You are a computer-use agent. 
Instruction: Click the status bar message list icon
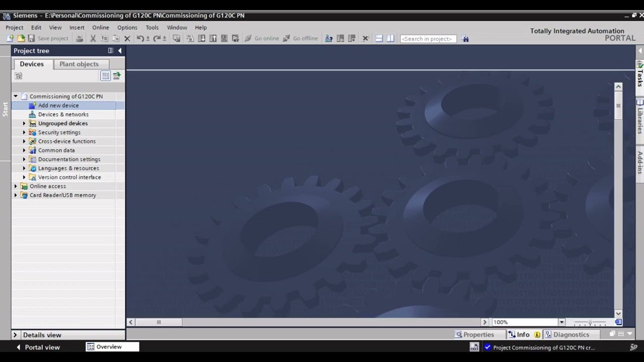(474, 347)
